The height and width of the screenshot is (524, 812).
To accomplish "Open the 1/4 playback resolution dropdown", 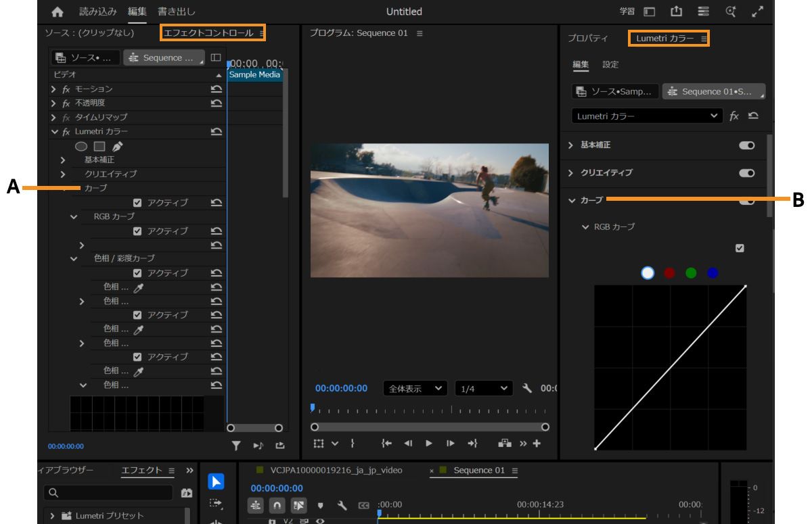I will pos(485,388).
